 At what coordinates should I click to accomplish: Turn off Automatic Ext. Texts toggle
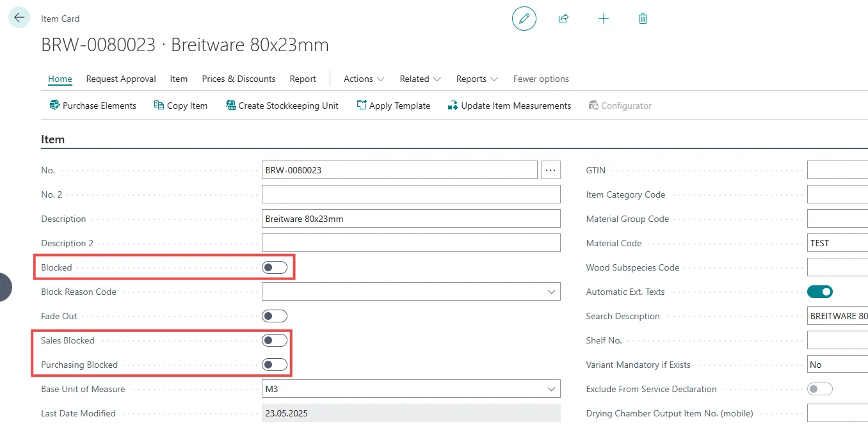[819, 292]
